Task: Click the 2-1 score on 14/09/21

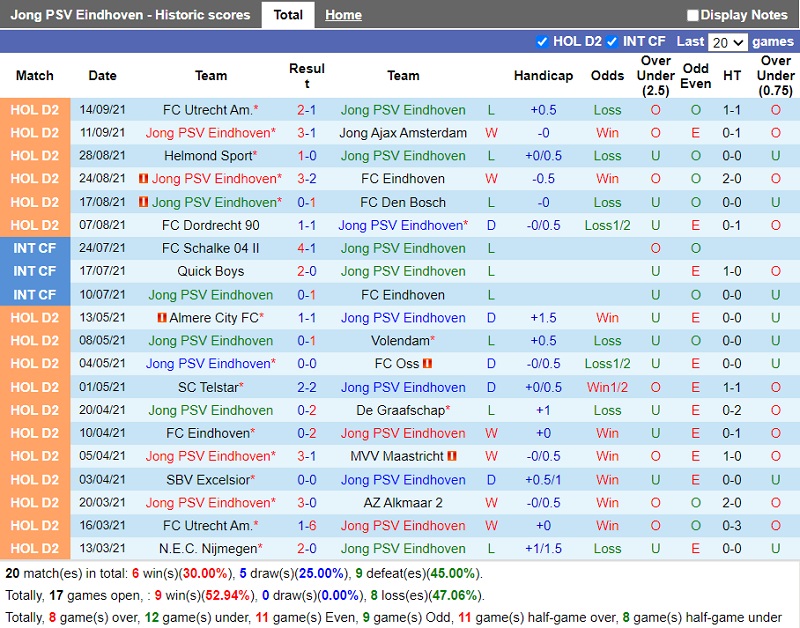Action: 307,110
